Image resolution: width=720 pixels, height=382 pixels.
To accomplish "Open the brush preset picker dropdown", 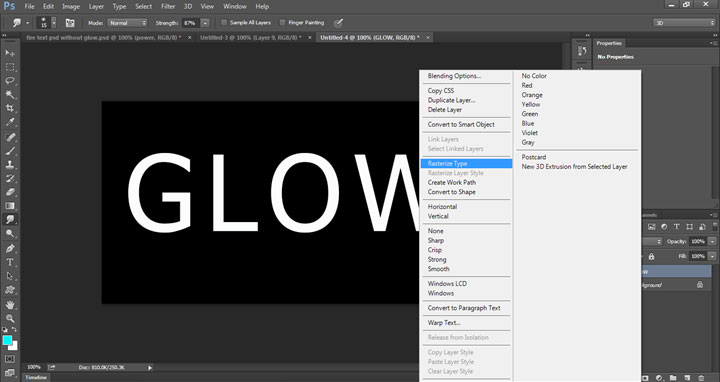I will [54, 22].
